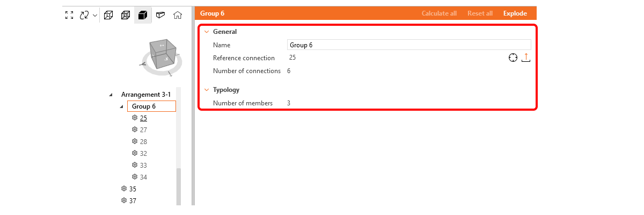Go to the home view
The width and height of the screenshot is (644, 215).
point(177,15)
